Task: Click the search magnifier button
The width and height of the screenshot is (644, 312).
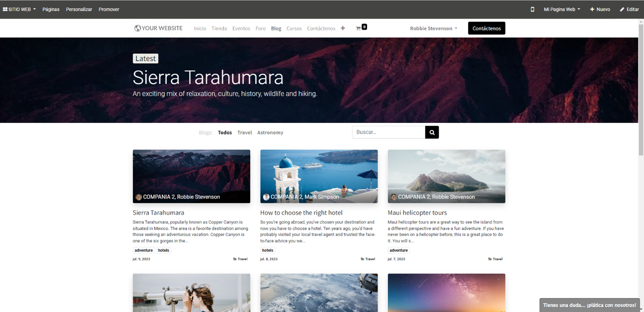Action: 432,132
